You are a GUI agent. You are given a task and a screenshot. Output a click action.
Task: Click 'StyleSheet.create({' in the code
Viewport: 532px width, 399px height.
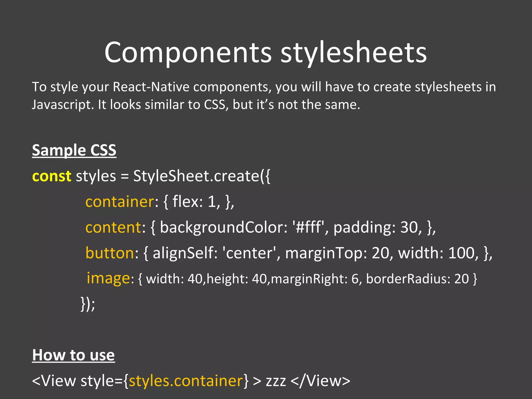(x=202, y=177)
